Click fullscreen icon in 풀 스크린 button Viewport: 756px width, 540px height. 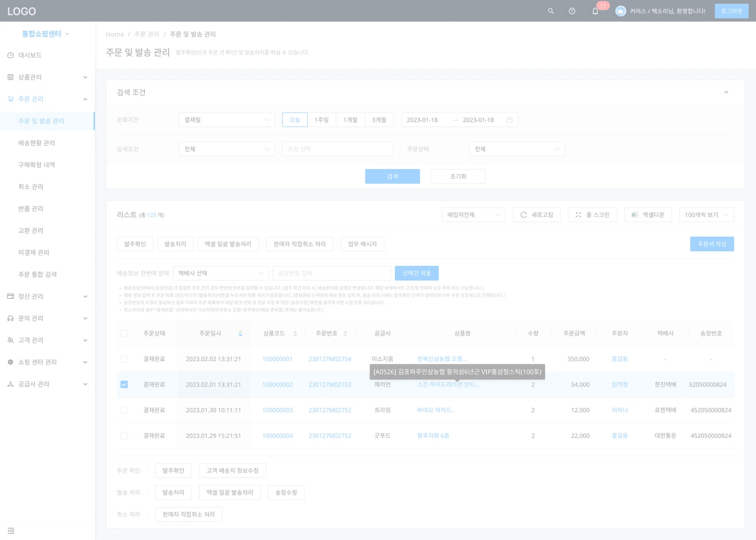tap(578, 215)
